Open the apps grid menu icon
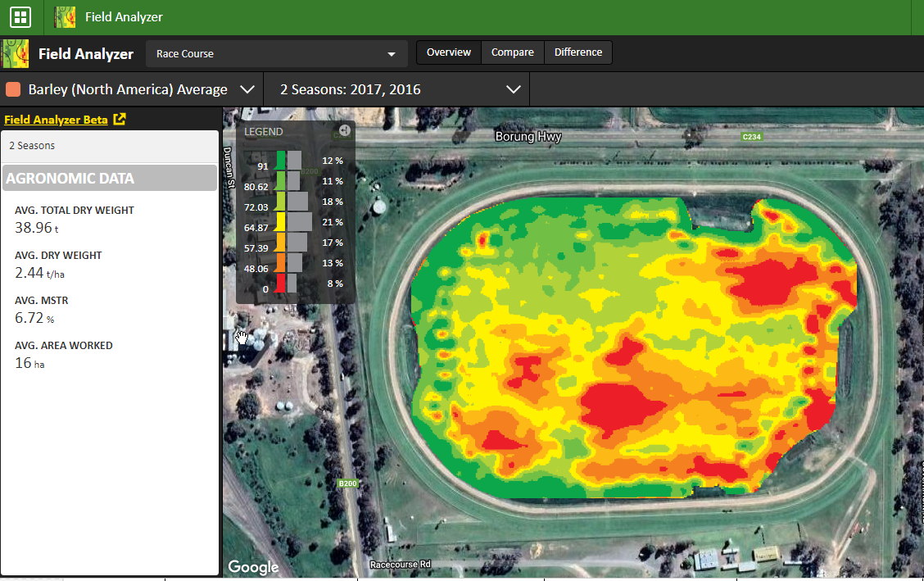The image size is (924, 581). coord(20,17)
